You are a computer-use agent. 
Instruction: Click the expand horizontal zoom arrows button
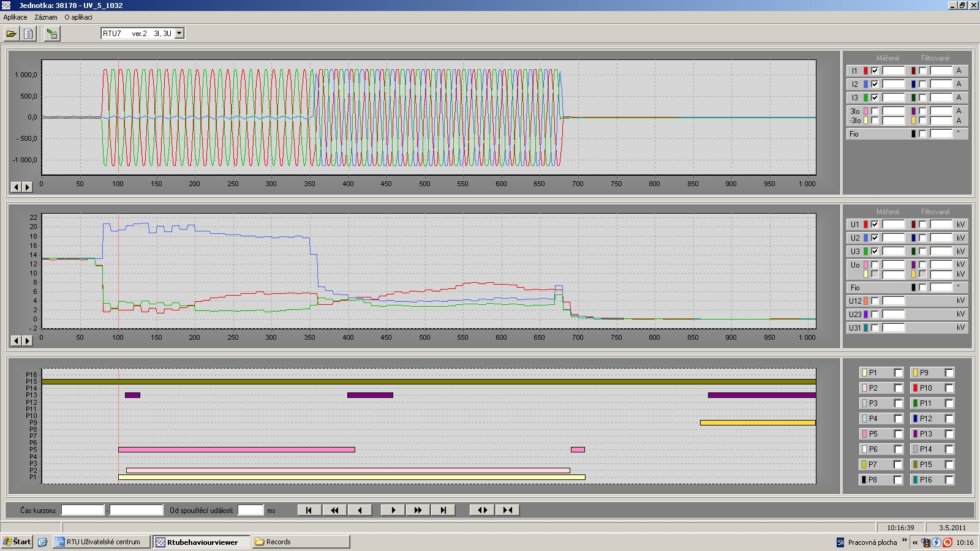pos(482,510)
